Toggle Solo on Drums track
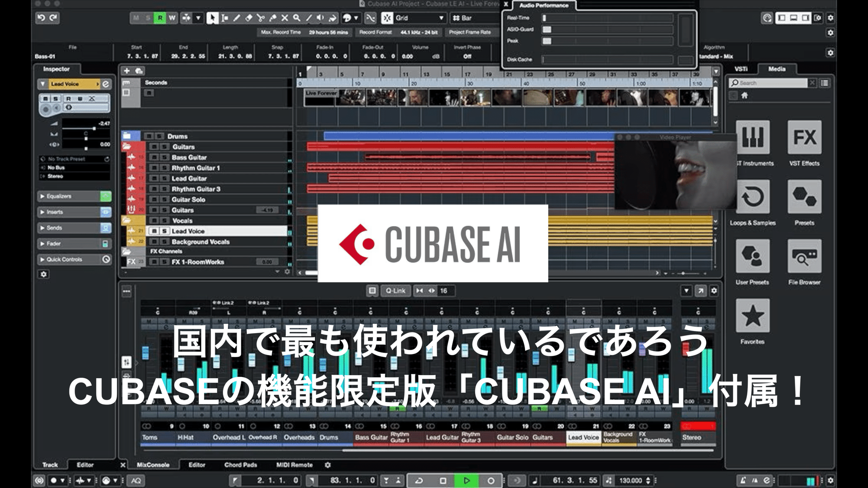Viewport: 868px width, 488px height. [159, 136]
